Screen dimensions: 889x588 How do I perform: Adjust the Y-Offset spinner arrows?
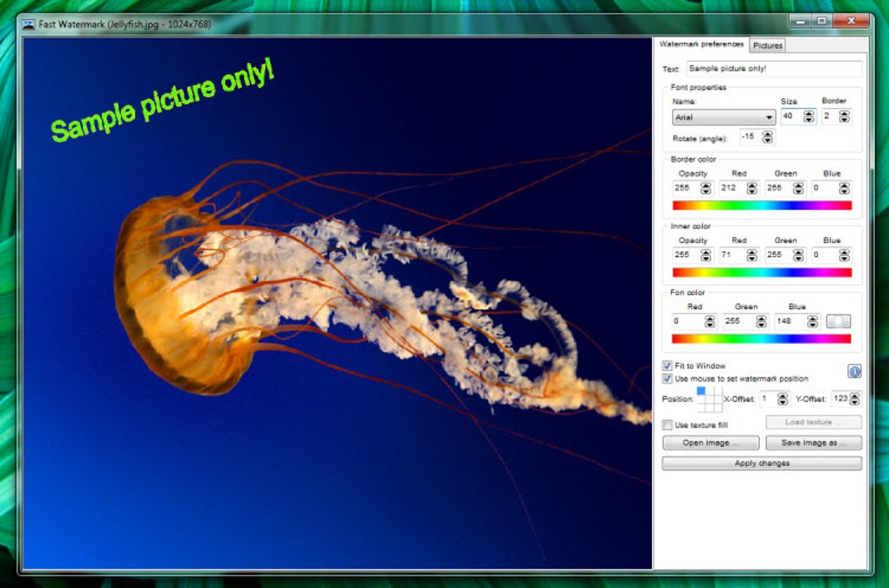pos(854,399)
